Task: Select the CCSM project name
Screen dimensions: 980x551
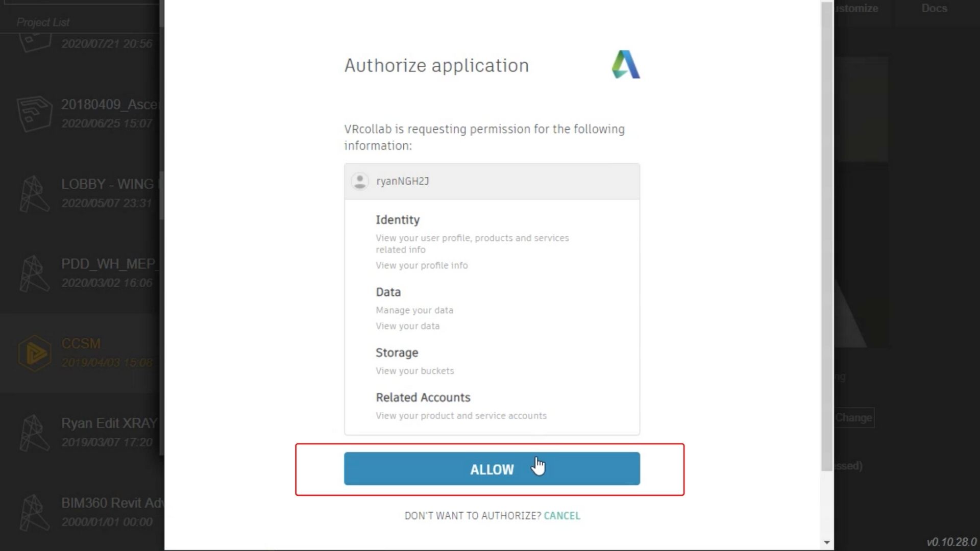Action: click(81, 344)
